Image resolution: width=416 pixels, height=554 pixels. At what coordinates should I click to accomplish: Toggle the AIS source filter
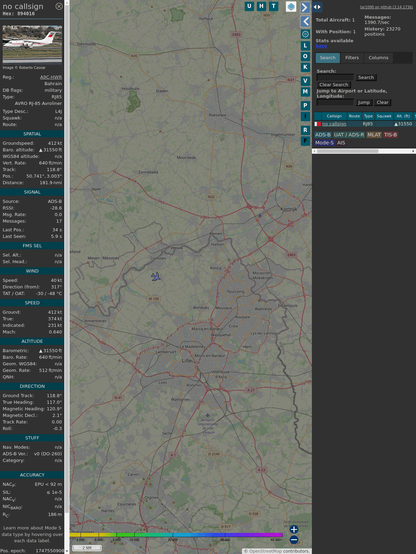tap(341, 143)
